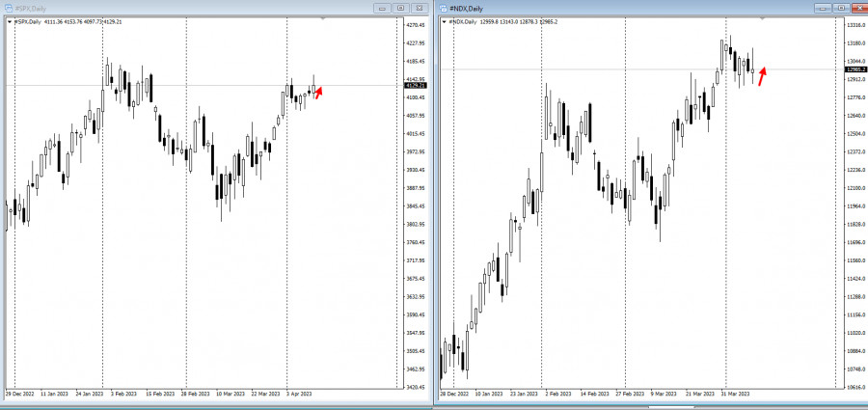The height and width of the screenshot is (410, 868).
Task: Expand the triangle beside #SPX,Daily label
Action: click(x=7, y=21)
